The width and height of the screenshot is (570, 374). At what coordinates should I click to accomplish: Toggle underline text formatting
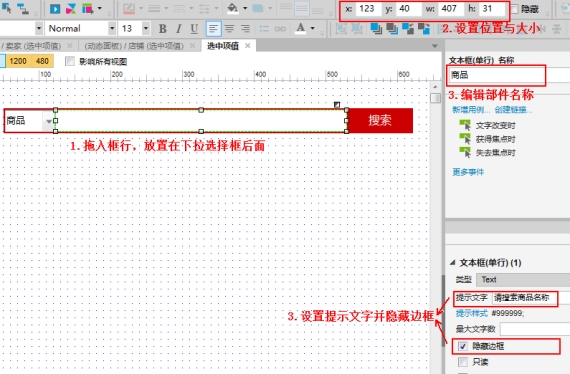point(194,29)
